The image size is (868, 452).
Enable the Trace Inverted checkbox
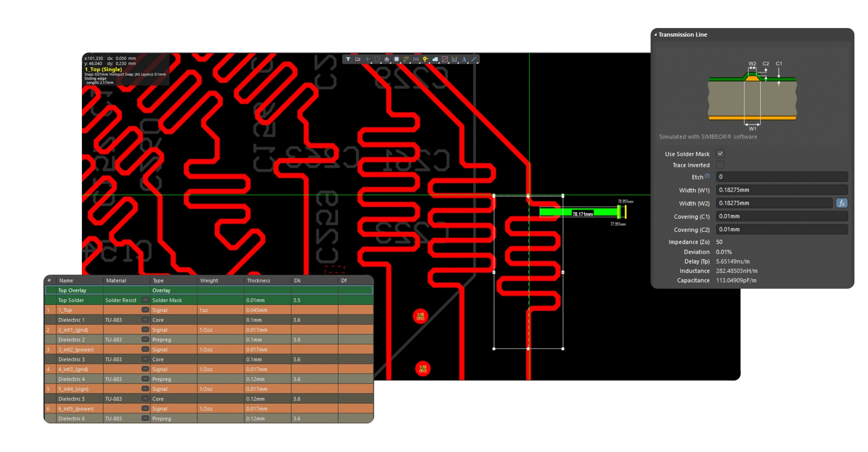(x=720, y=165)
